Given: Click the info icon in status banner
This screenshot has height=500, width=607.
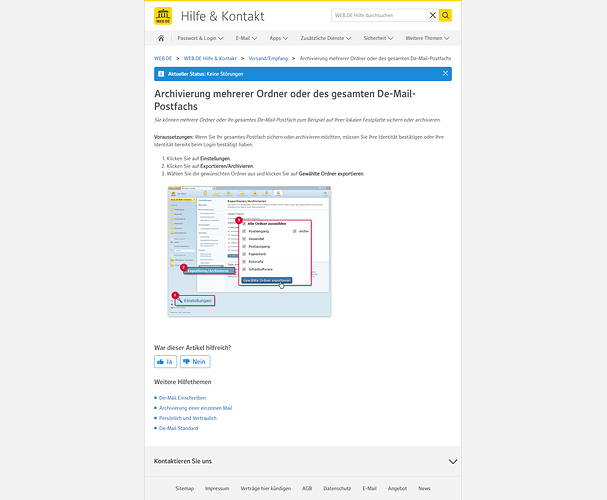Looking at the screenshot, I should (161, 74).
